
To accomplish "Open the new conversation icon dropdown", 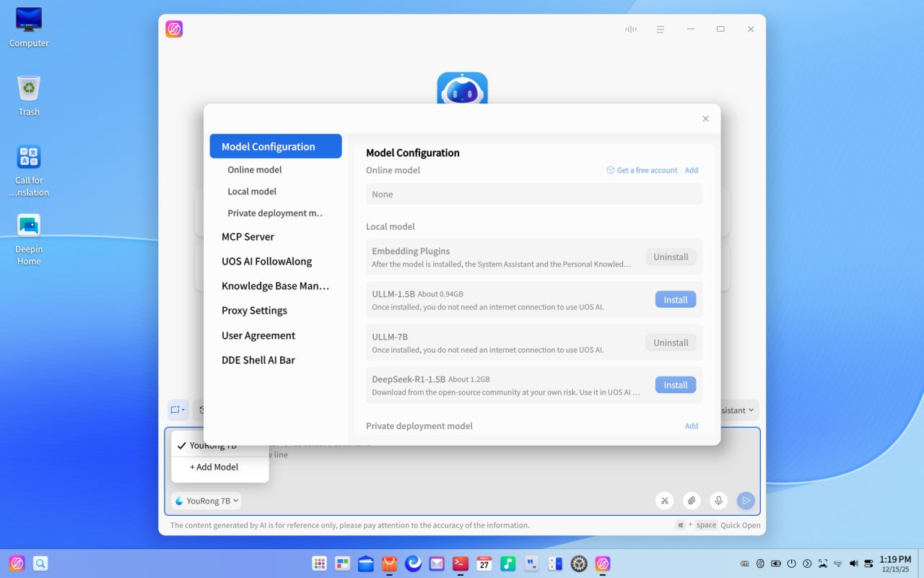I will coord(178,410).
